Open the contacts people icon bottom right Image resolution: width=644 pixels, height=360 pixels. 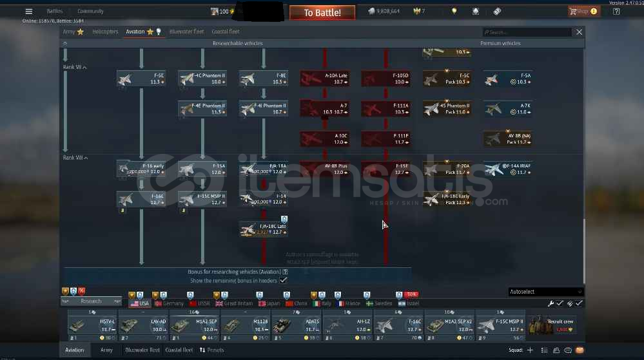(556, 350)
